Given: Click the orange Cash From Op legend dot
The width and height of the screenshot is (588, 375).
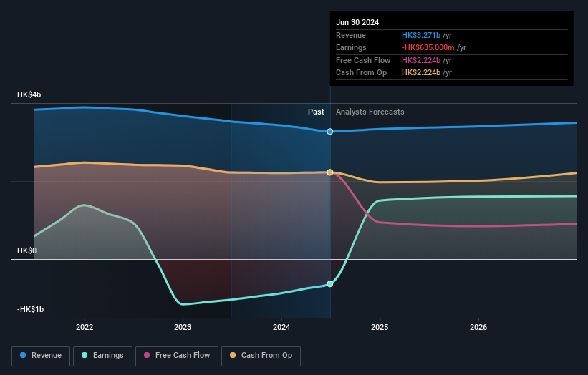Looking at the screenshot, I should click(233, 355).
